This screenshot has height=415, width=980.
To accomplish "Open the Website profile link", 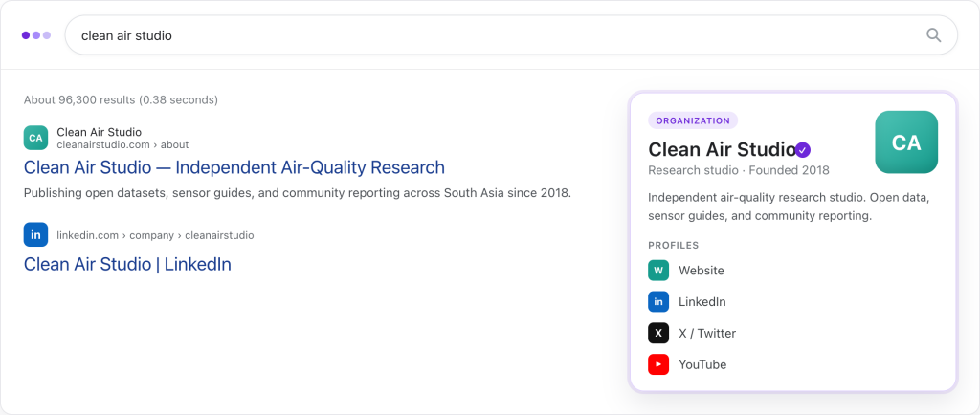I will [x=702, y=271].
